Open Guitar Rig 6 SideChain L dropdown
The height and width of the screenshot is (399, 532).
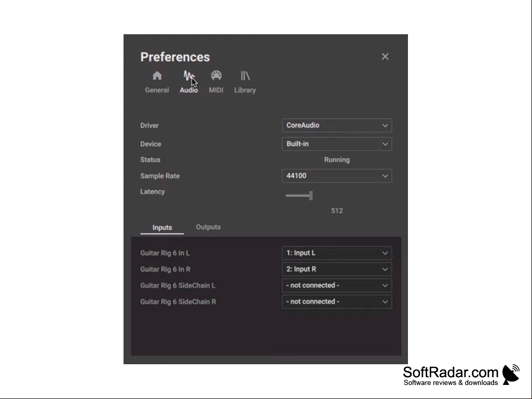[337, 285]
